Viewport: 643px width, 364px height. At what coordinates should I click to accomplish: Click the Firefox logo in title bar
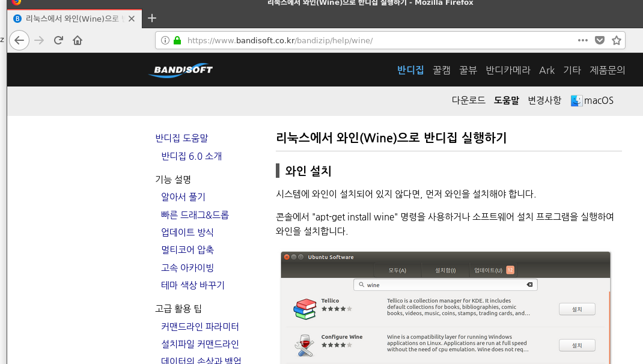point(16,2)
